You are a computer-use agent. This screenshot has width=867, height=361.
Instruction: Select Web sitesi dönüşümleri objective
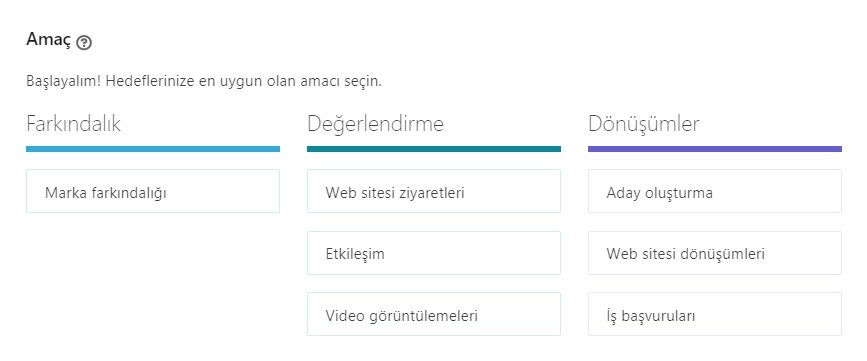[x=714, y=253]
